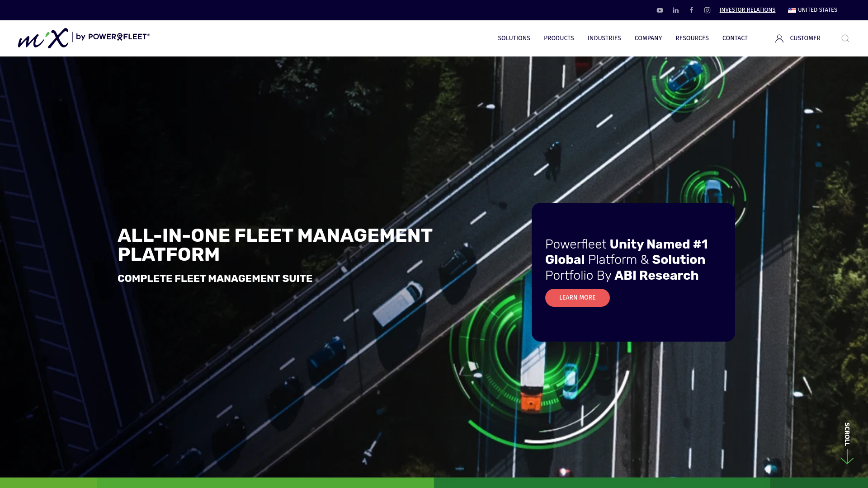Screen dimensions: 868x488
Task: Open the CONTACT menu item
Action: [735, 38]
